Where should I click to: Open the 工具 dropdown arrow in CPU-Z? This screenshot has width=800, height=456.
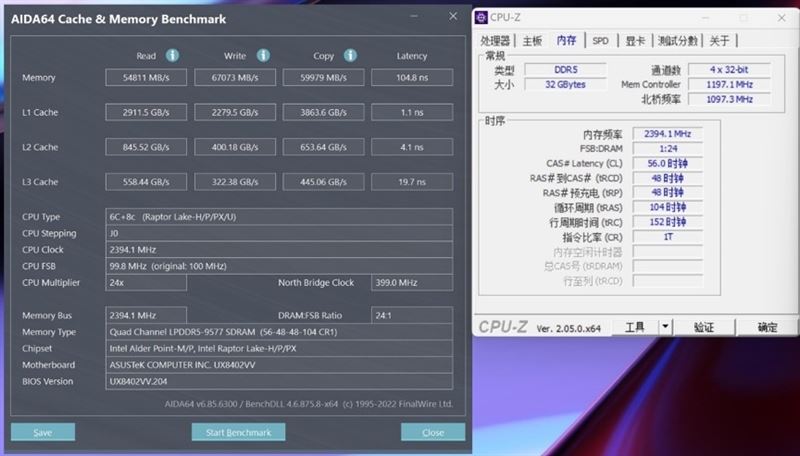pyautogui.click(x=665, y=327)
